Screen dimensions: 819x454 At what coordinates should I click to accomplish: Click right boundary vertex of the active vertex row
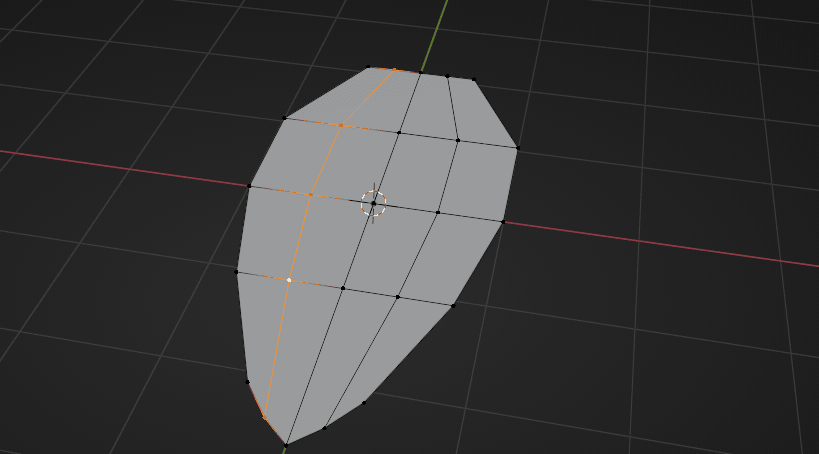pyautogui.click(x=453, y=305)
